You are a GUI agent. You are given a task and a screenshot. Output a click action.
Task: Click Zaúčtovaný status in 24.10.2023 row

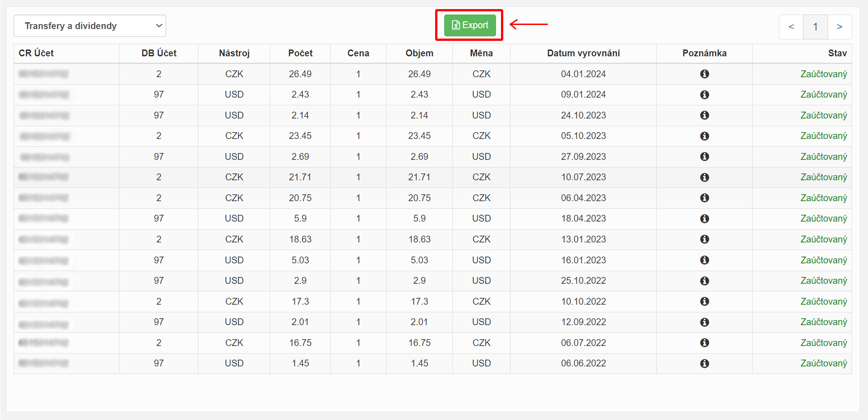coord(824,115)
